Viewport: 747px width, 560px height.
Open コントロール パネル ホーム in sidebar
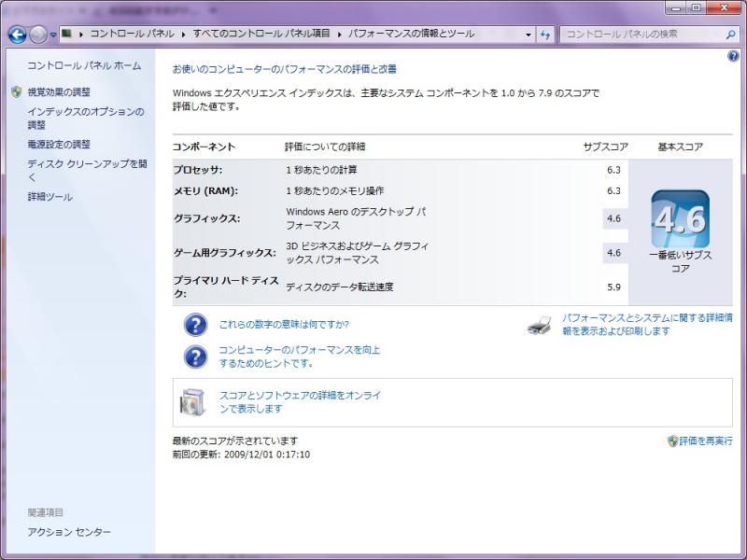point(84,66)
